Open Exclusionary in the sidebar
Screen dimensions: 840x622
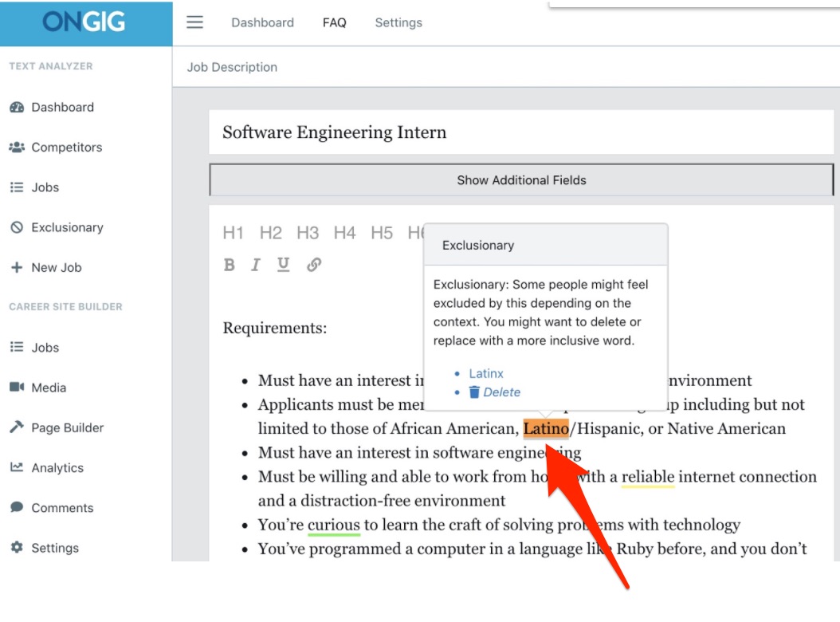67,227
